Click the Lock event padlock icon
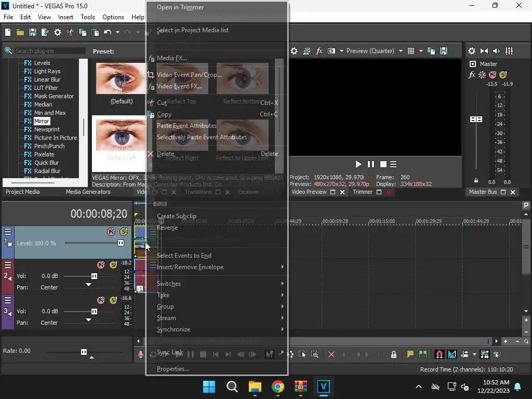Screen dimensions: 532x399 (394, 354)
